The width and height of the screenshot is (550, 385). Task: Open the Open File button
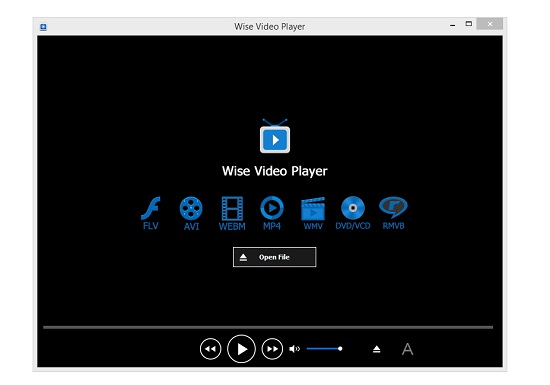(x=274, y=257)
